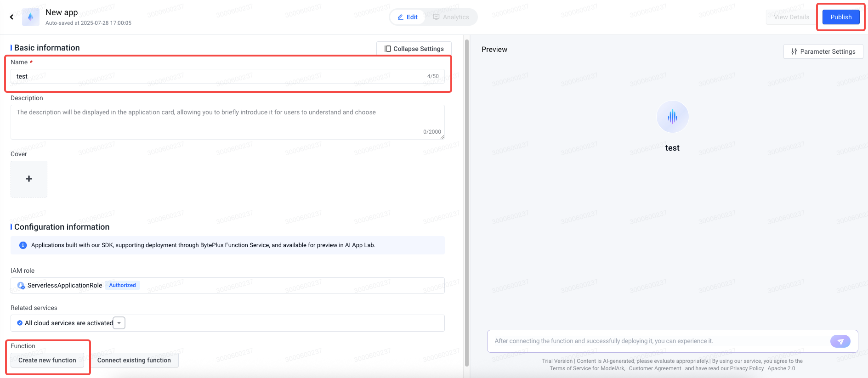
Task: Open the Customer Agreement link
Action: click(x=655, y=368)
